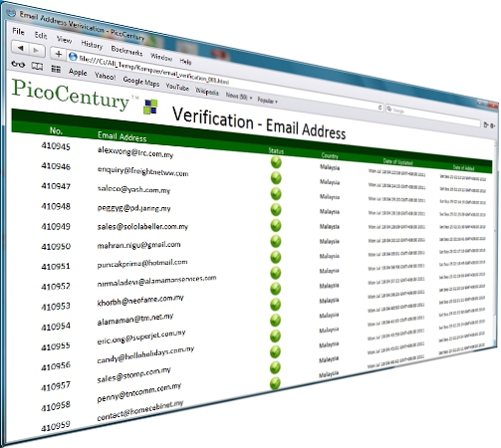Click the green check status for 410947

[276, 194]
